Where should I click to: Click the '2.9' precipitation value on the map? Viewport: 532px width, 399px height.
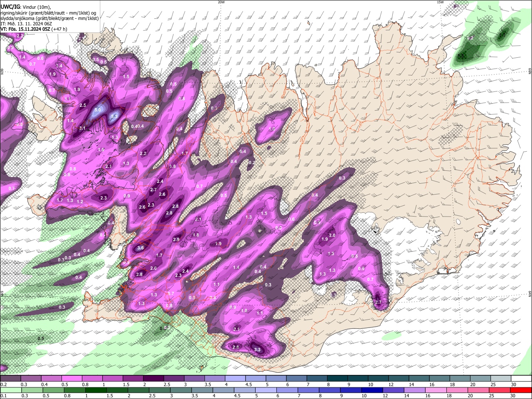point(176,239)
